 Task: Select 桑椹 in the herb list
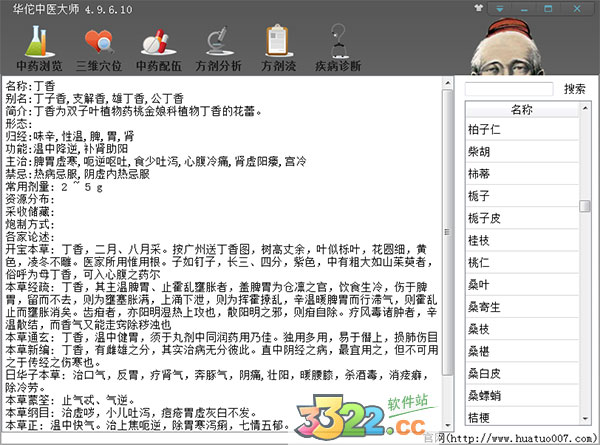(x=522, y=351)
